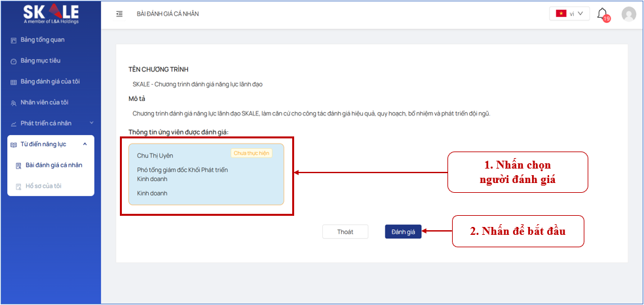This screenshot has width=644, height=305.
Task: Open Hồ sơ của tôi menu item
Action: click(45, 186)
